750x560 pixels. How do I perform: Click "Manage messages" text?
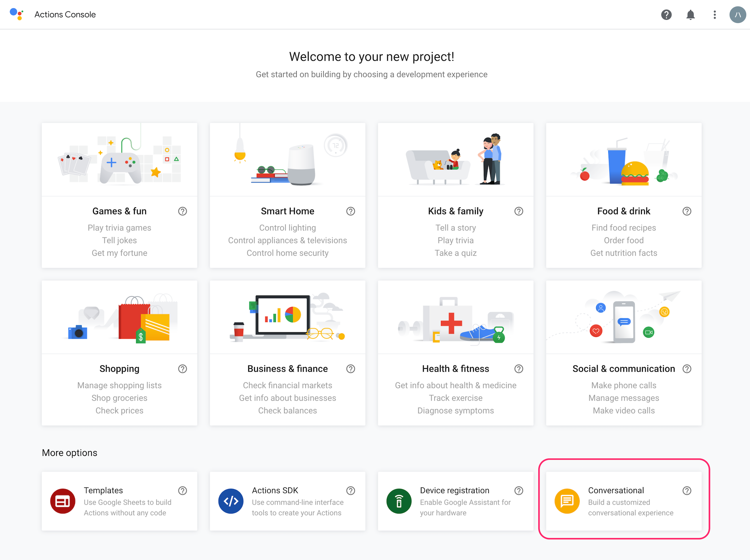pyautogui.click(x=624, y=398)
